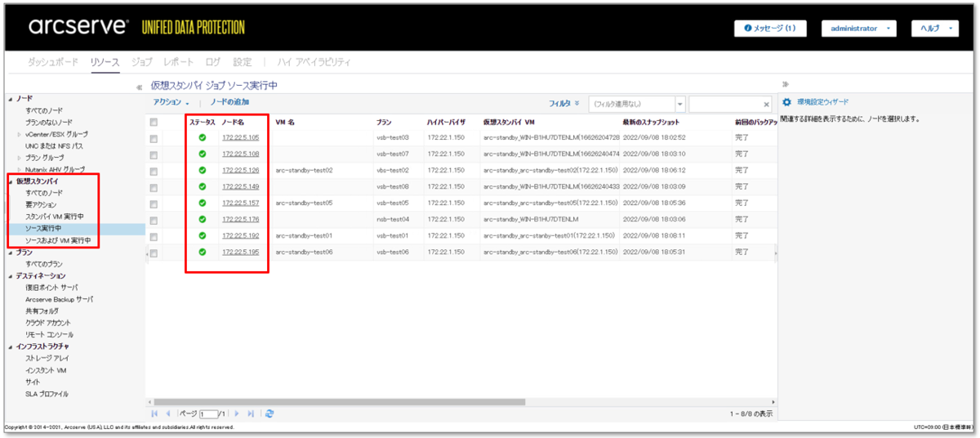Sort by the ノード名 column header
This screenshot has height=438, width=980.
coord(233,122)
